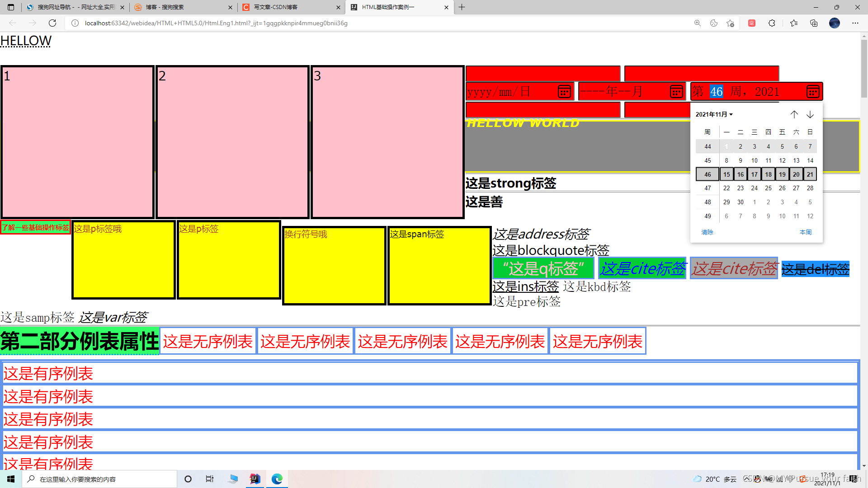Click the down arrow to show next month

[x=810, y=114]
